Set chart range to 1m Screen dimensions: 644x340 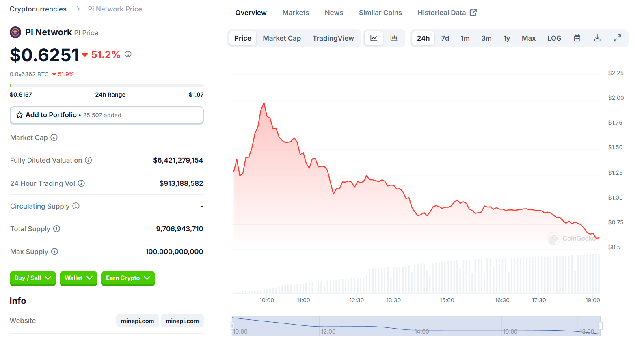[x=465, y=38]
